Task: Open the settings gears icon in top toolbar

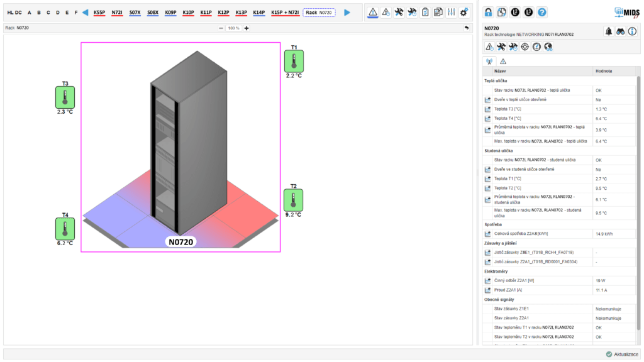Action: (464, 12)
